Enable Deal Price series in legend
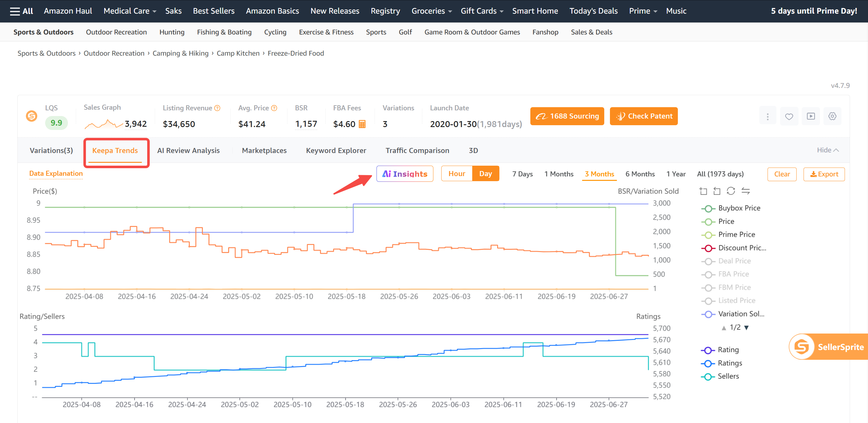 pos(726,261)
